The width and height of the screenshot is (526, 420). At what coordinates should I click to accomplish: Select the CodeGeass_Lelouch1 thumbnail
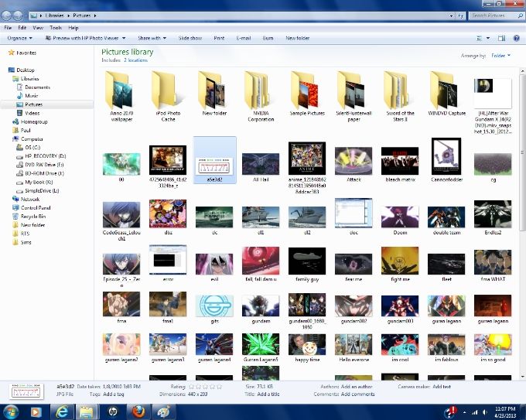[121, 220]
